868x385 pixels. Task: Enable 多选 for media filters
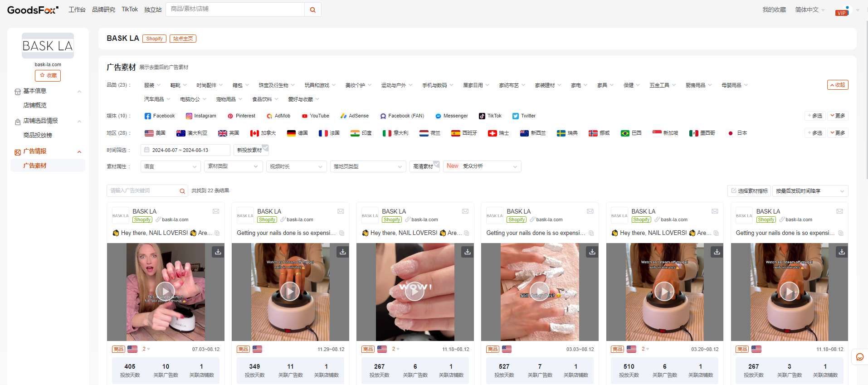(x=815, y=116)
